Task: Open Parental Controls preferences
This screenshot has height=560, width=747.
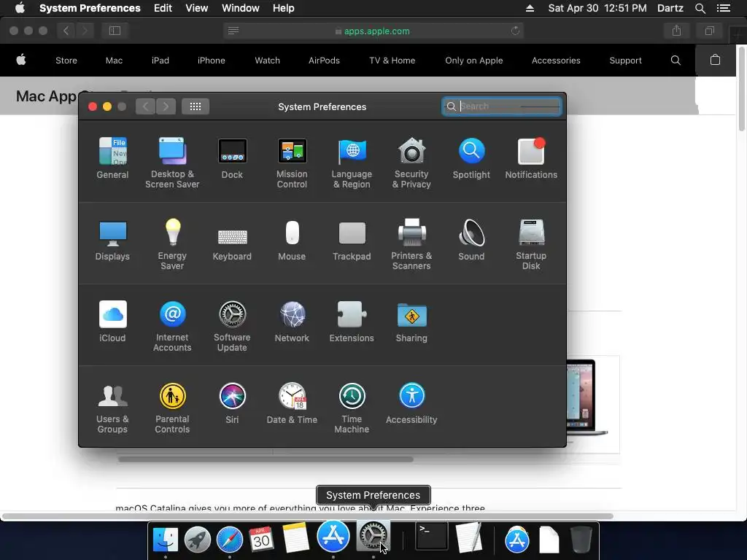Action: [172, 408]
